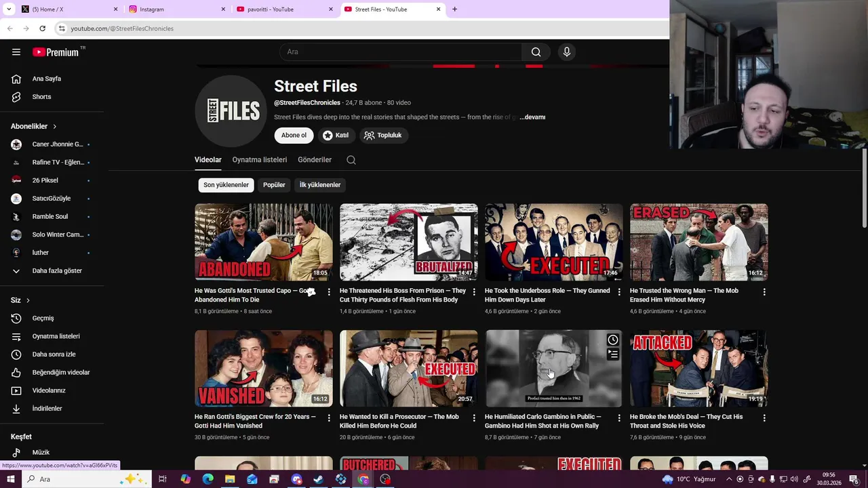Open He Took the Underboss Role video title
Screen dimensions: 868x488
547,295
